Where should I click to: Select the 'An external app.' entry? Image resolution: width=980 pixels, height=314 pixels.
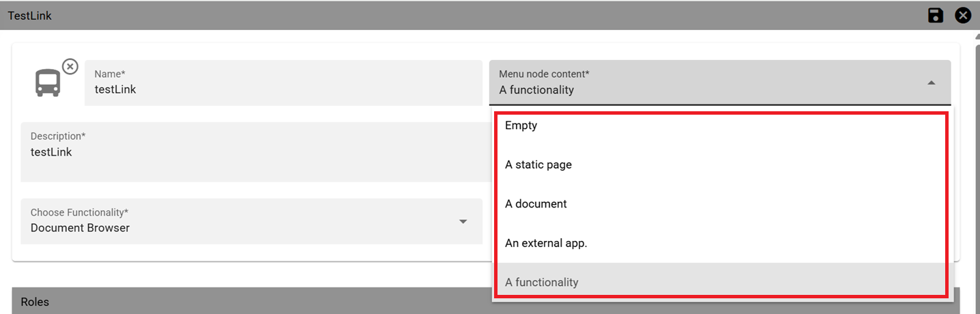(721, 243)
